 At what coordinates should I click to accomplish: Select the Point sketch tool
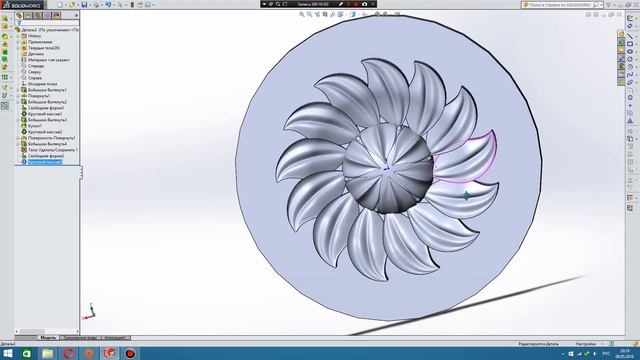(630, 105)
